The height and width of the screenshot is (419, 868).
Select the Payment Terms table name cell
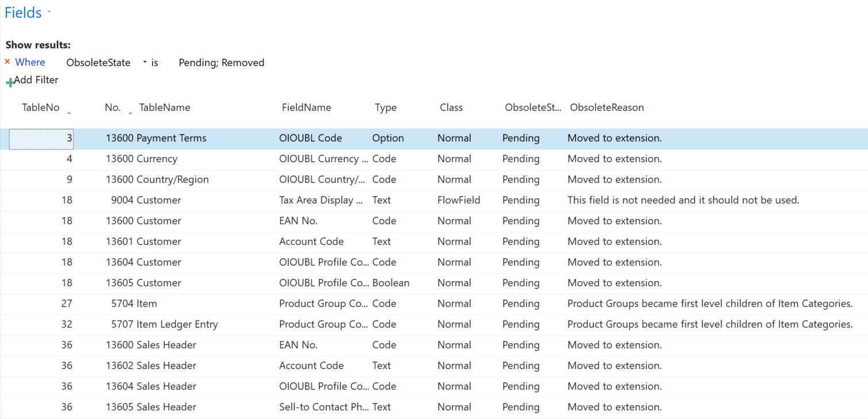coord(171,138)
